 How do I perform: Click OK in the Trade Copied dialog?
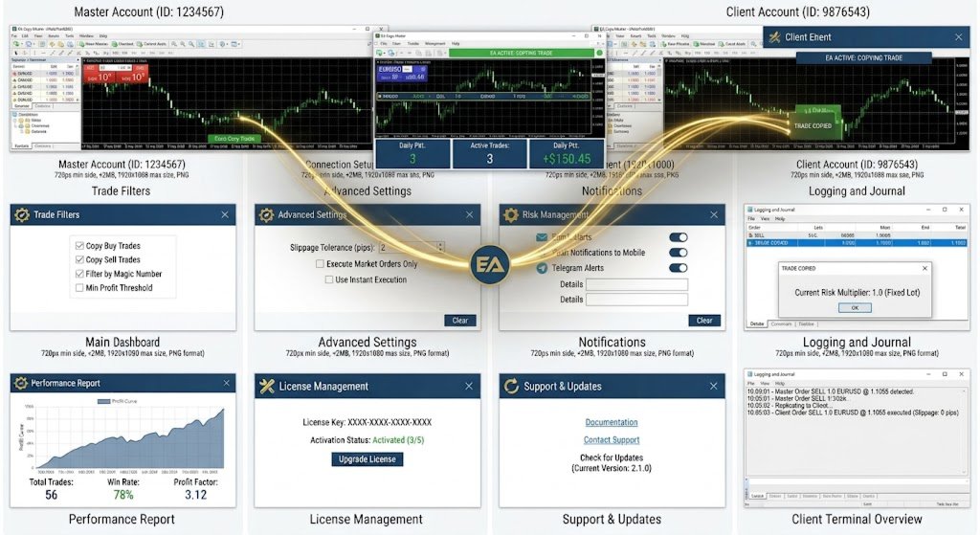[855, 307]
